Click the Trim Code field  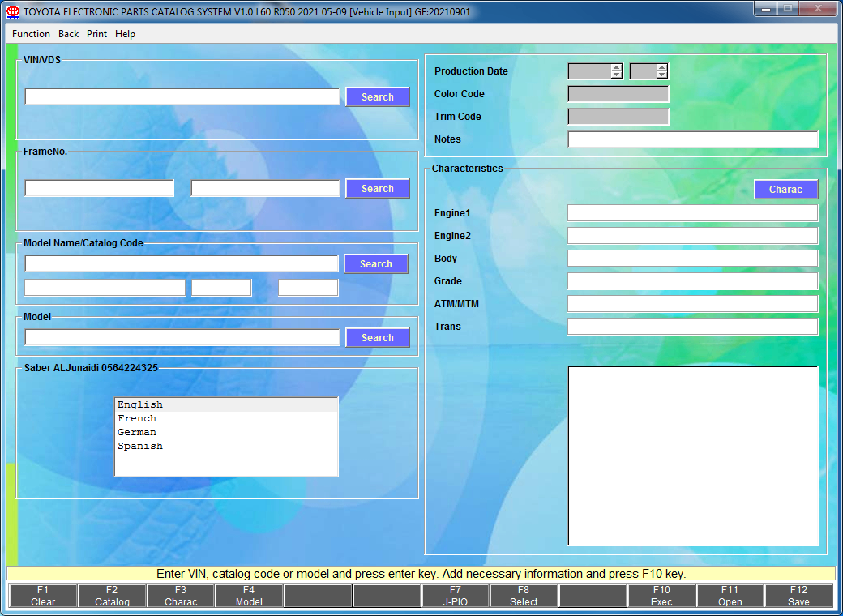[x=618, y=117]
